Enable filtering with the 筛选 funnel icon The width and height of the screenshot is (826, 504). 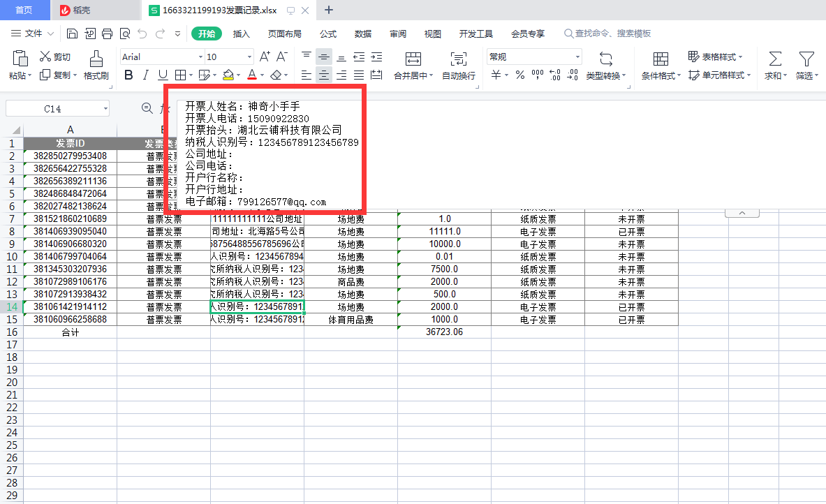pos(806,67)
